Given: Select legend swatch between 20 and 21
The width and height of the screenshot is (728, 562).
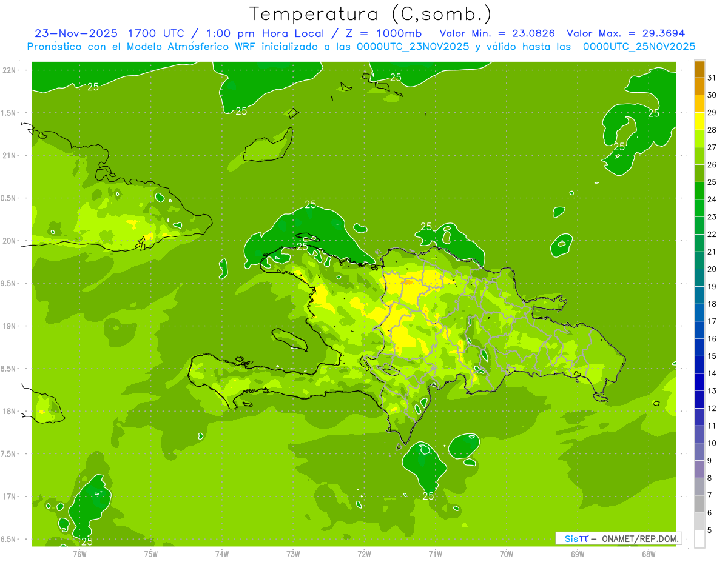Looking at the screenshot, I should pos(699,261).
